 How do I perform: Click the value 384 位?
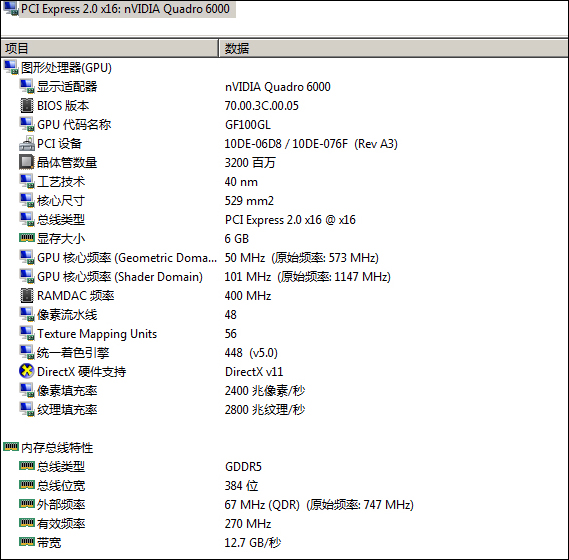[241, 485]
